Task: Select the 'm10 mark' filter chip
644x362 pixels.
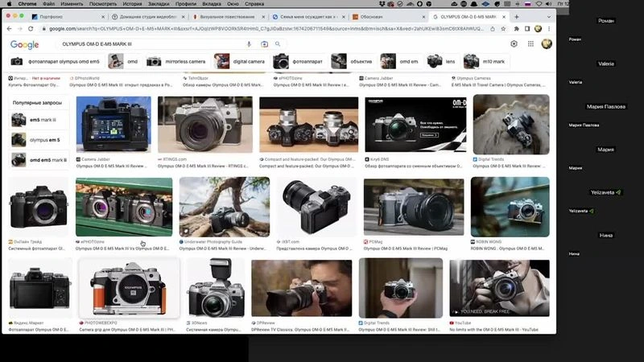Action: tap(485, 62)
